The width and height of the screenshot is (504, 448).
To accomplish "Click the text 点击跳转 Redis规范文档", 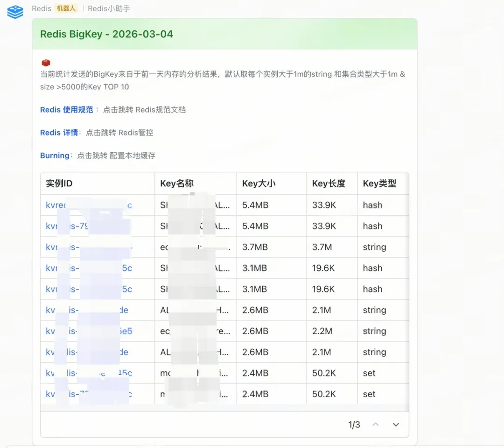I will [x=144, y=110].
